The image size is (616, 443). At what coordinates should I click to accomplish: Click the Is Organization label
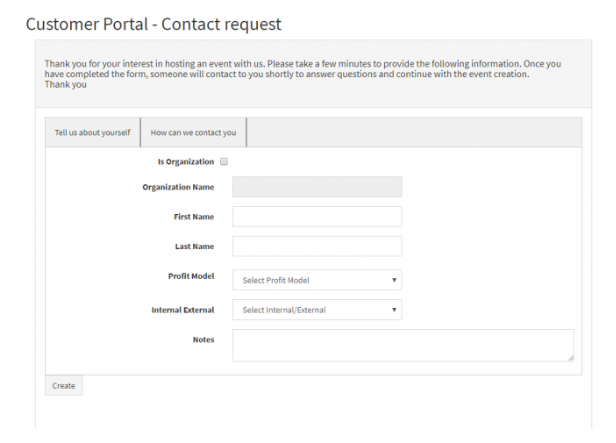[186, 161]
